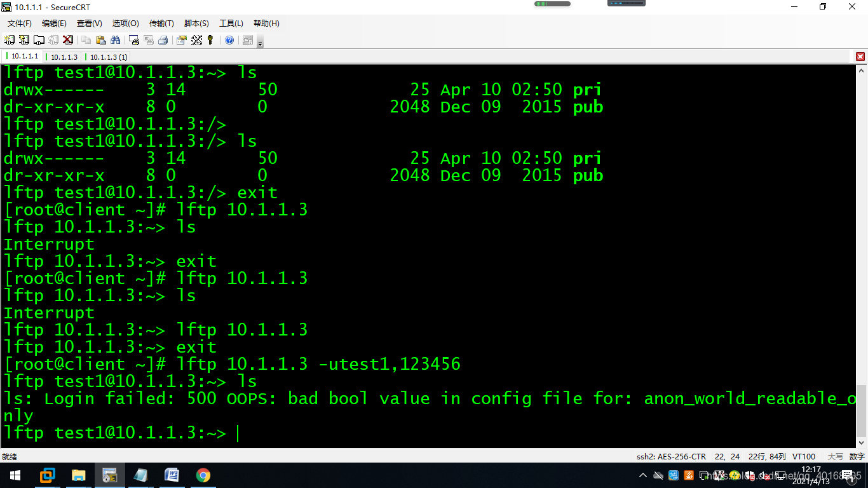Click the Quick Connect lightning icon
The width and height of the screenshot is (868, 488).
24,40
